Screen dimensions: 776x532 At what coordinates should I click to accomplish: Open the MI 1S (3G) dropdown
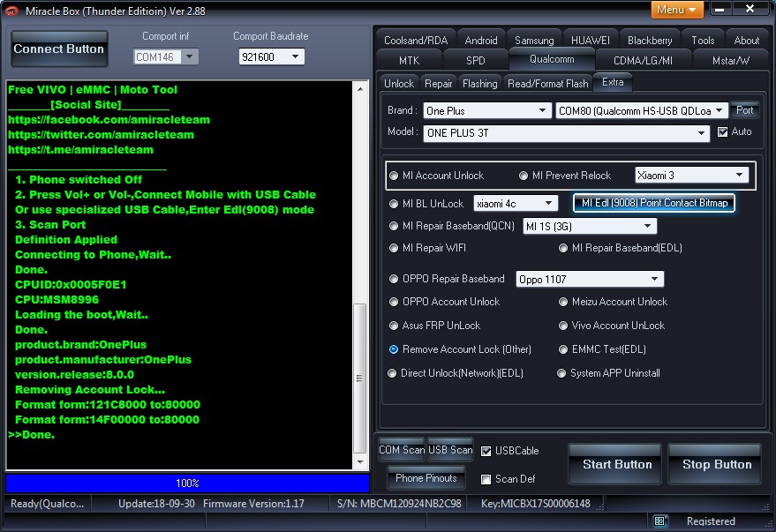pyautogui.click(x=590, y=227)
